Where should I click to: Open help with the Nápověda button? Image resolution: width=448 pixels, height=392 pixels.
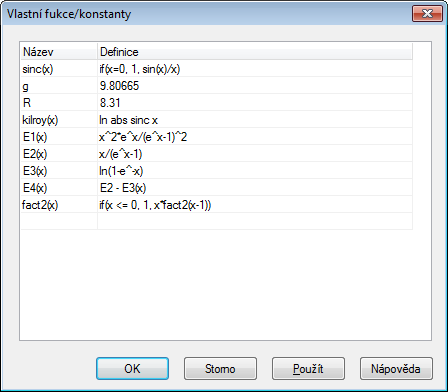point(396,368)
